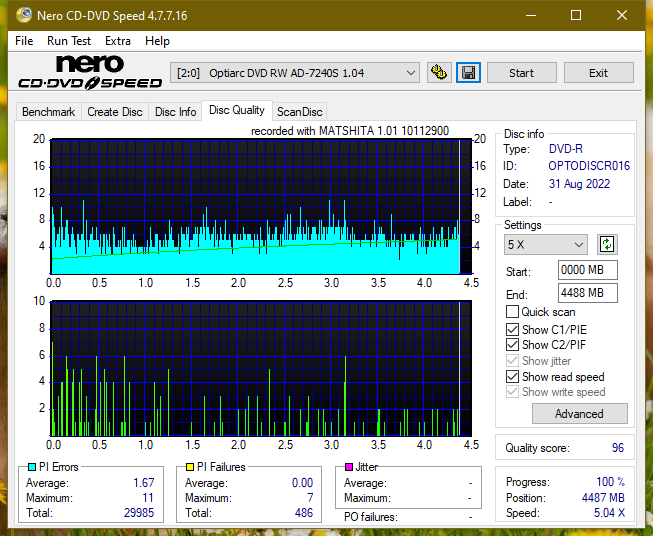The height and width of the screenshot is (536, 653).
Task: Click the Quality score value 96
Action: 618,448
